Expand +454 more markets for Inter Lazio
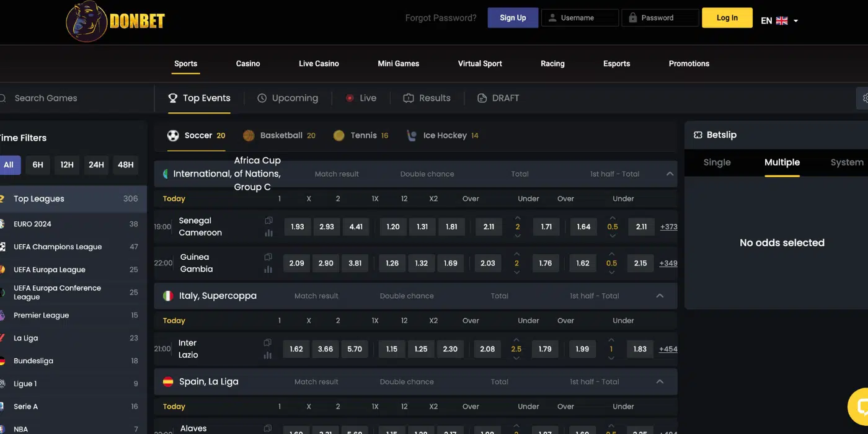Image resolution: width=868 pixels, height=434 pixels. (x=668, y=349)
